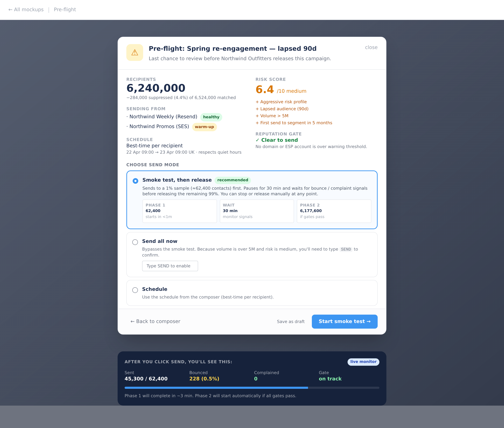Open the Phase 1 card
The image size is (504, 428).
[180, 211]
